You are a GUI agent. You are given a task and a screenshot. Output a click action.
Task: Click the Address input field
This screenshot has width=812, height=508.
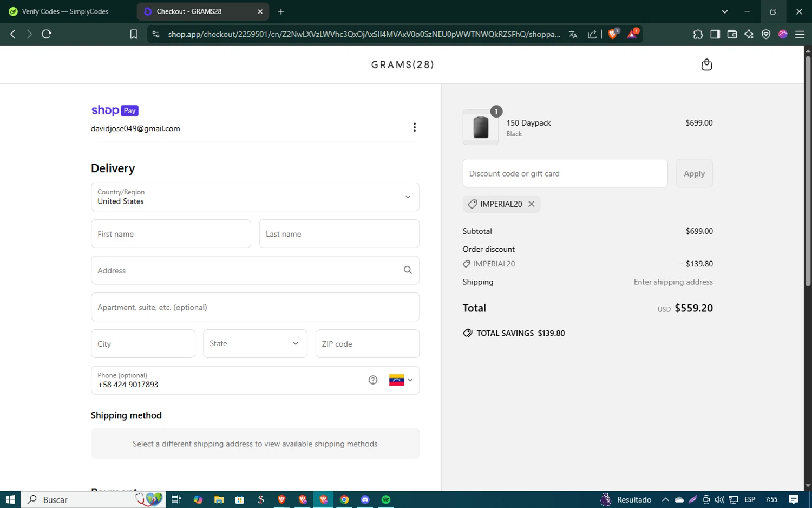coord(255,270)
